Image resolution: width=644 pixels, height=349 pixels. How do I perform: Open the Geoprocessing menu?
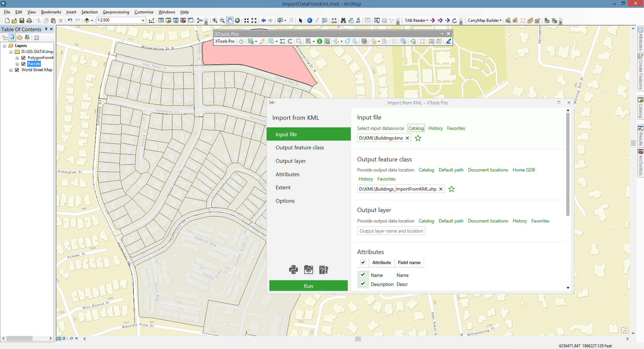116,12
